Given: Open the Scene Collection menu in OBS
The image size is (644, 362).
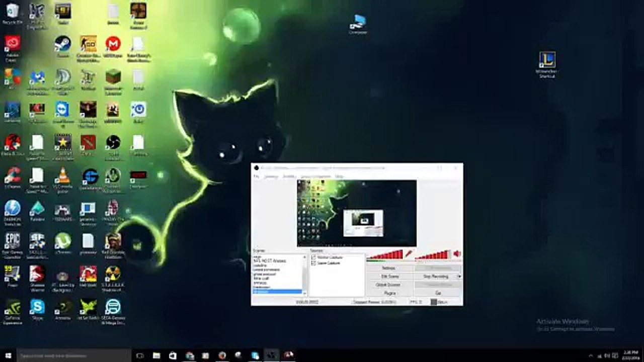Looking at the screenshot, I should tap(315, 176).
